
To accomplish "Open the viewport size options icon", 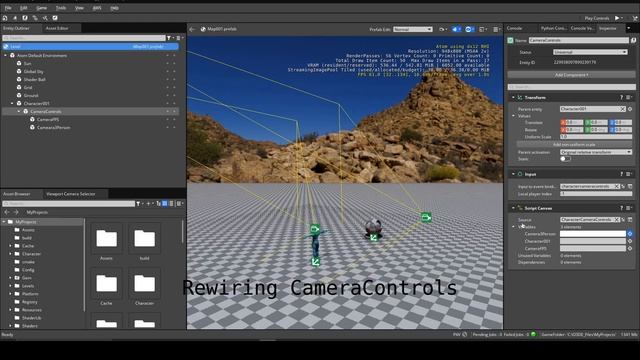I will click(x=483, y=29).
